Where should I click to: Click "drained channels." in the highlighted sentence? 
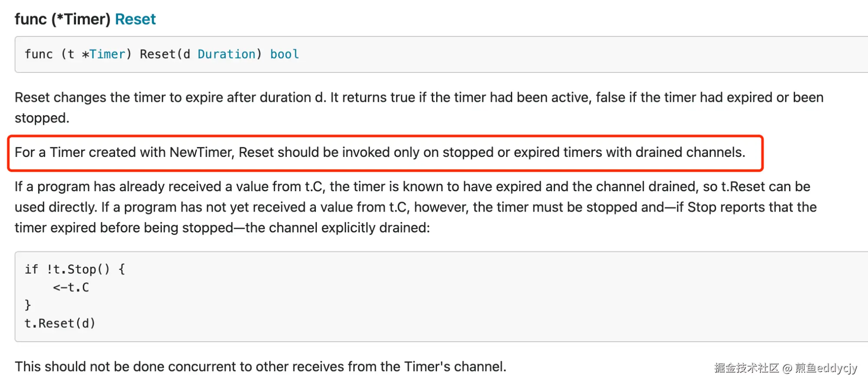click(x=690, y=153)
